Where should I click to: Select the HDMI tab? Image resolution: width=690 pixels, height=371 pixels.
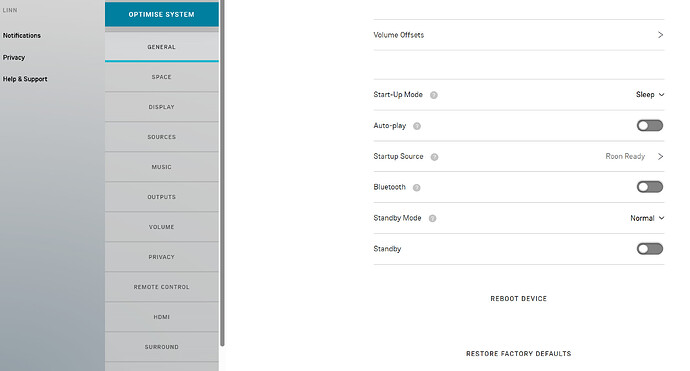point(161,317)
